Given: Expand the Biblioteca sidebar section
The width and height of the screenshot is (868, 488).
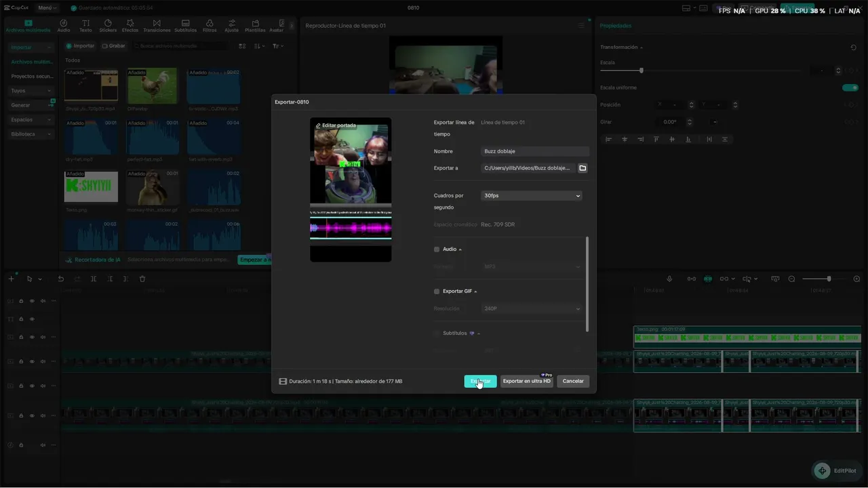Looking at the screenshot, I should 31,134.
